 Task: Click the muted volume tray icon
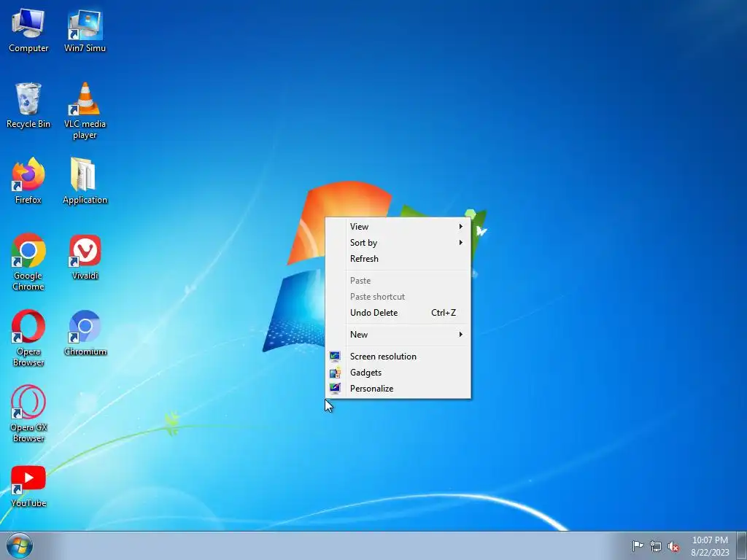point(673,546)
